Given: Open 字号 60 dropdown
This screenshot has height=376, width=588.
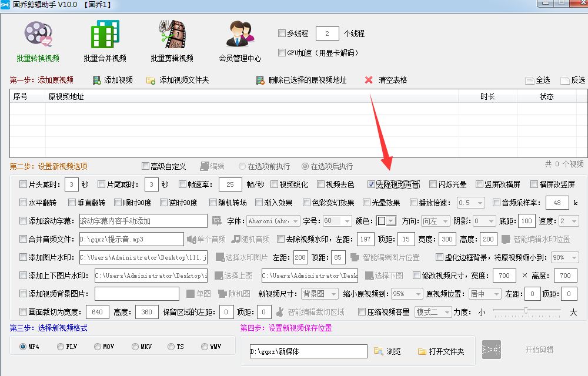Looking at the screenshot, I should pyautogui.click(x=338, y=221).
